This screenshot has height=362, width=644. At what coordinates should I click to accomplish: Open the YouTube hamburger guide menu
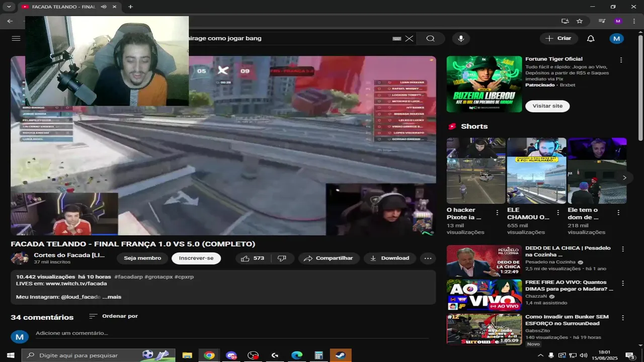[16, 38]
